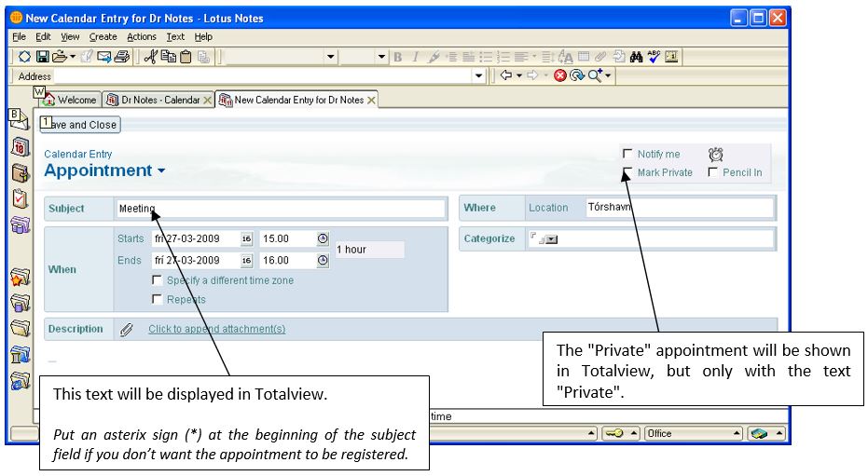Click the 'Click to append attachment(s)' link
This screenshot has height=476, width=868.
click(x=216, y=329)
